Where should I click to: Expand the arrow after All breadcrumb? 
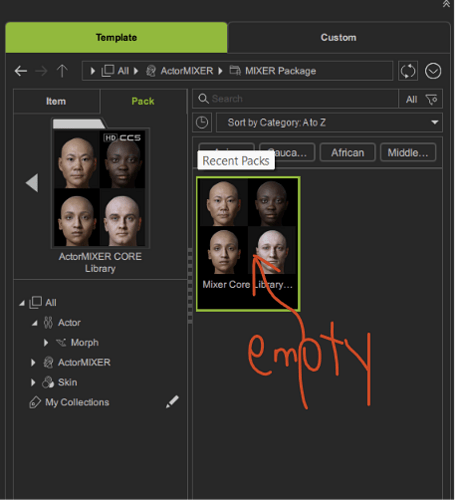(x=136, y=71)
